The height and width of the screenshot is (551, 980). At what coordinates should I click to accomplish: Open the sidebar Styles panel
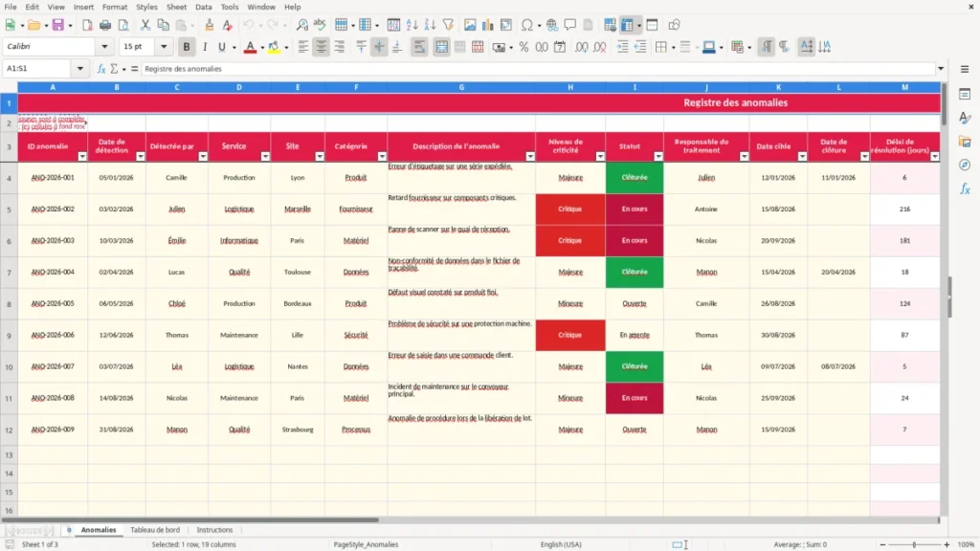(x=965, y=118)
